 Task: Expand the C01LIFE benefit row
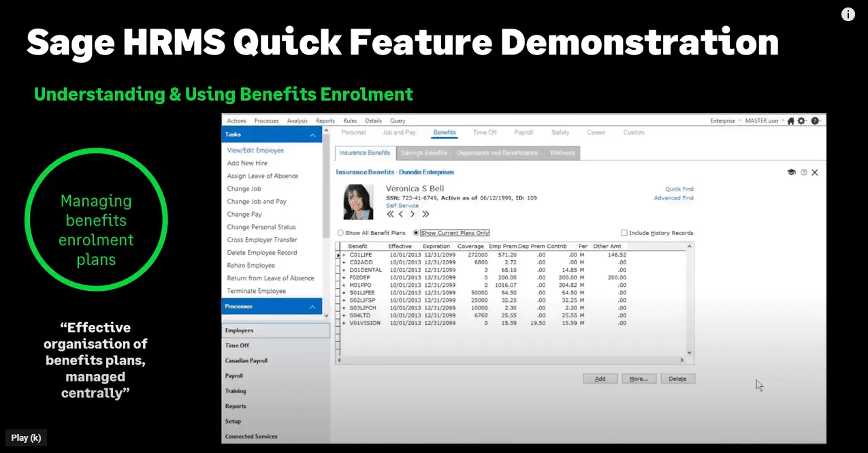(344, 255)
